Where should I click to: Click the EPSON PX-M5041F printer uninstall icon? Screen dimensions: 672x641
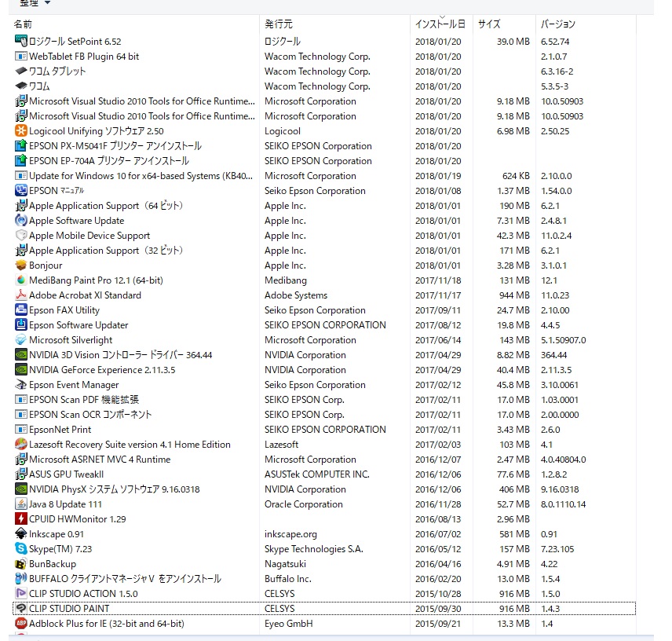pyautogui.click(x=21, y=146)
